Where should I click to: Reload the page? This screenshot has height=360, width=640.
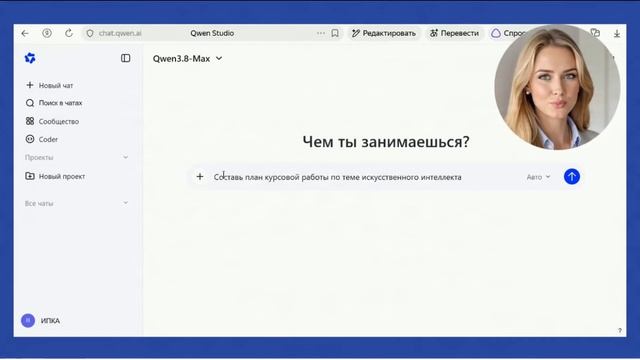coord(69,33)
